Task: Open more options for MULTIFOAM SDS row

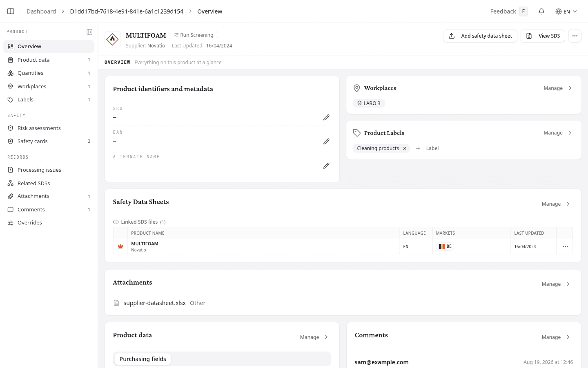Action: pos(566,247)
